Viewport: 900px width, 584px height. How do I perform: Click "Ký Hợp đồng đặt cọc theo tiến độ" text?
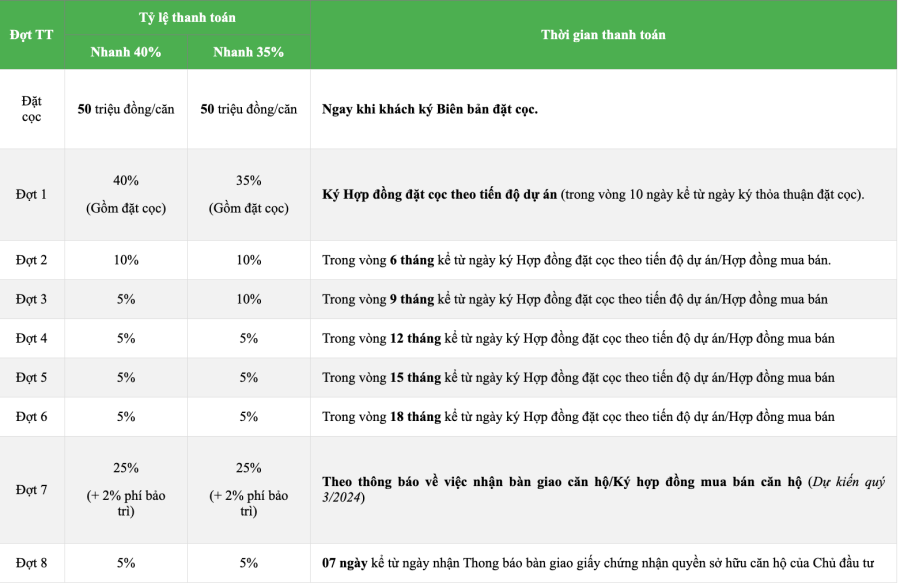click(x=440, y=194)
